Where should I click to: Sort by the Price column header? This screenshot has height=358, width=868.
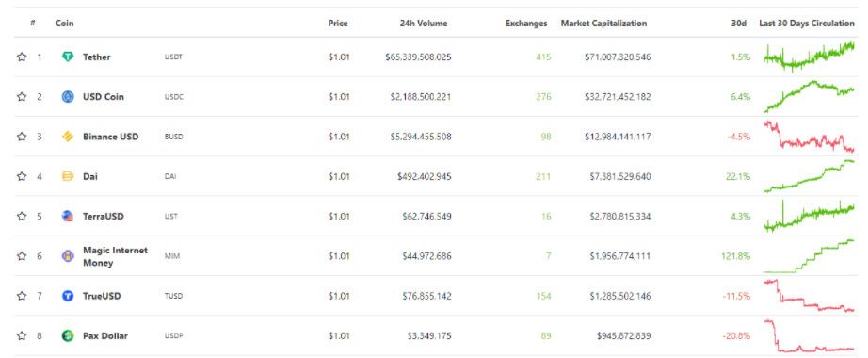pyautogui.click(x=338, y=24)
